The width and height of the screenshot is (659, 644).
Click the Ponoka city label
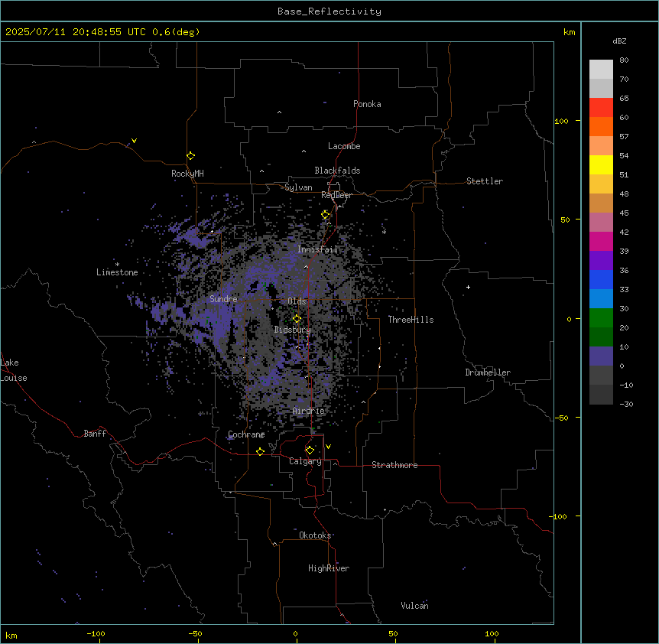367,104
